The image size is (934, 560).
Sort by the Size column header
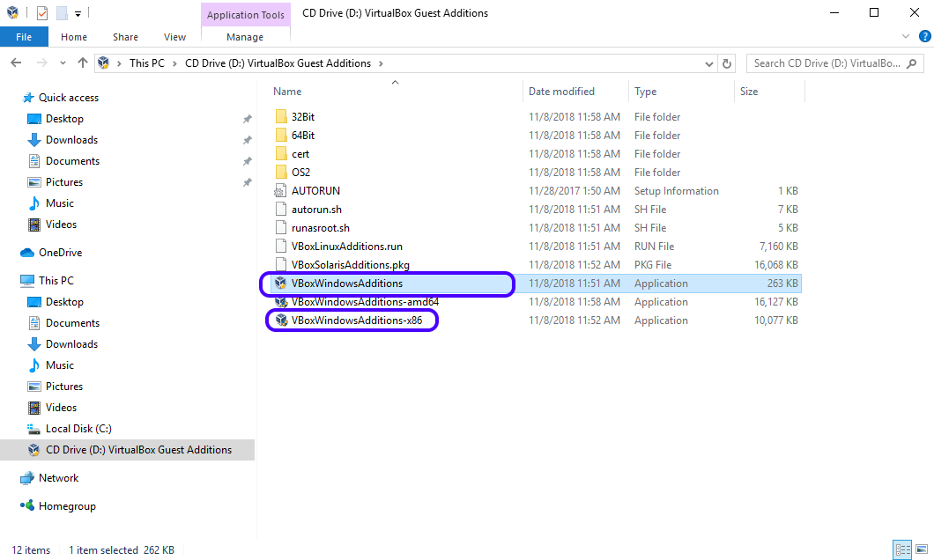[749, 91]
